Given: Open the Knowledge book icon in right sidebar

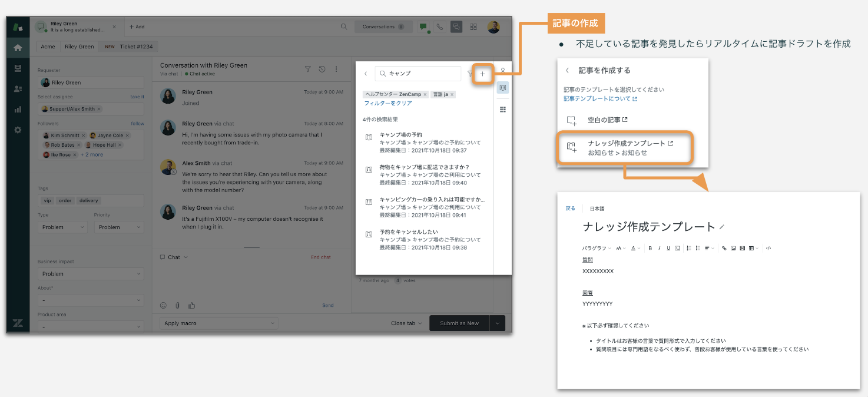Looking at the screenshot, I should tap(502, 87).
